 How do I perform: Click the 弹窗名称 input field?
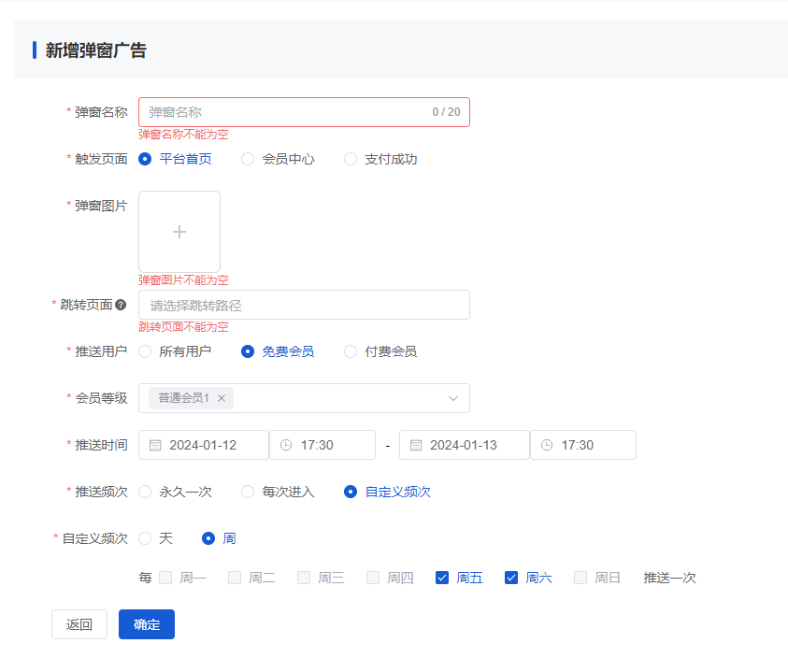[x=304, y=112]
